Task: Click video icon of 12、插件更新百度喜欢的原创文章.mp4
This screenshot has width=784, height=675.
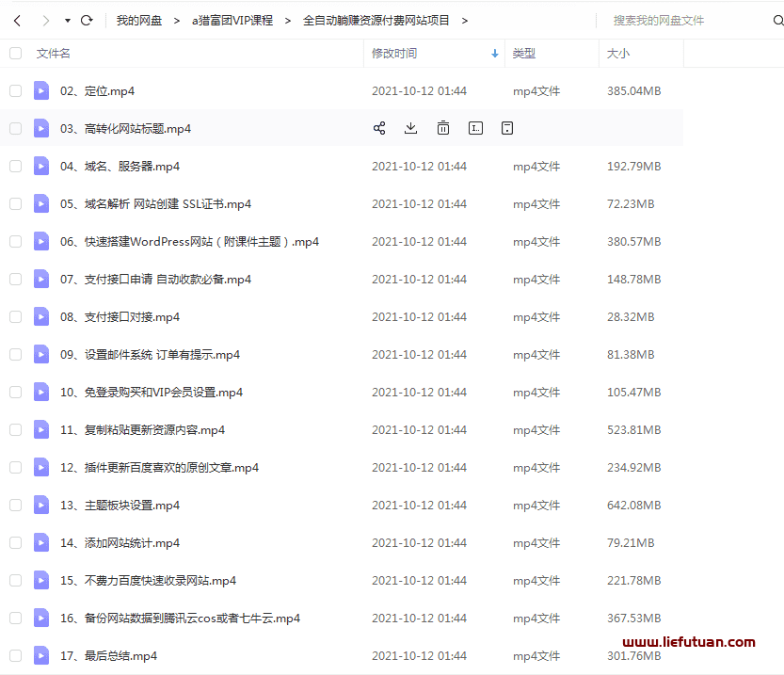Action: point(41,468)
